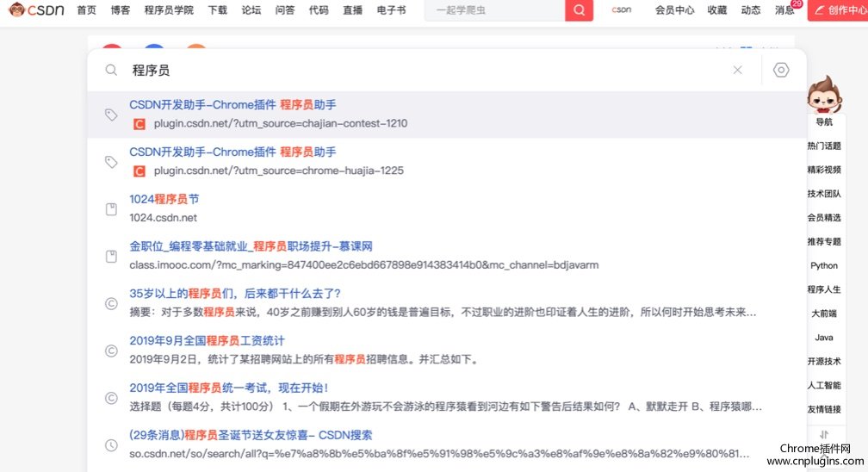Viewport: 868px width, 472px height.
Task: Open 2019年9月全国程序员工资统计 article
Action: click(207, 341)
